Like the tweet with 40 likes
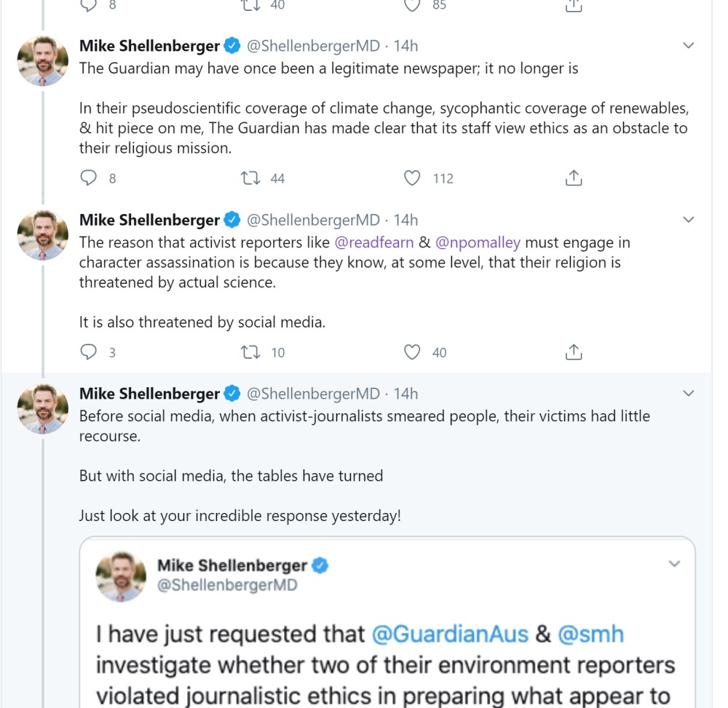The height and width of the screenshot is (708, 728). pos(413,352)
